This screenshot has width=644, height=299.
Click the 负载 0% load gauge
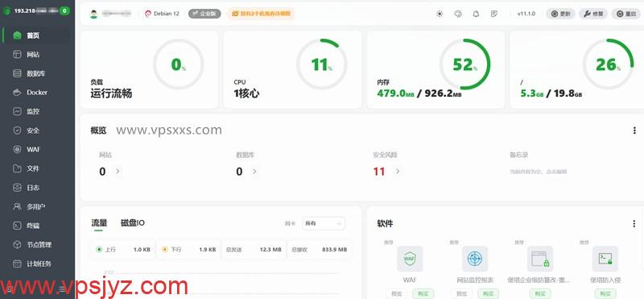[178, 64]
